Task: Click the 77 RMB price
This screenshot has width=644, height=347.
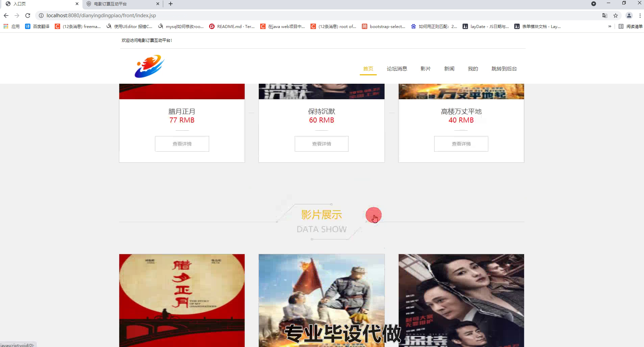Action: pyautogui.click(x=182, y=120)
